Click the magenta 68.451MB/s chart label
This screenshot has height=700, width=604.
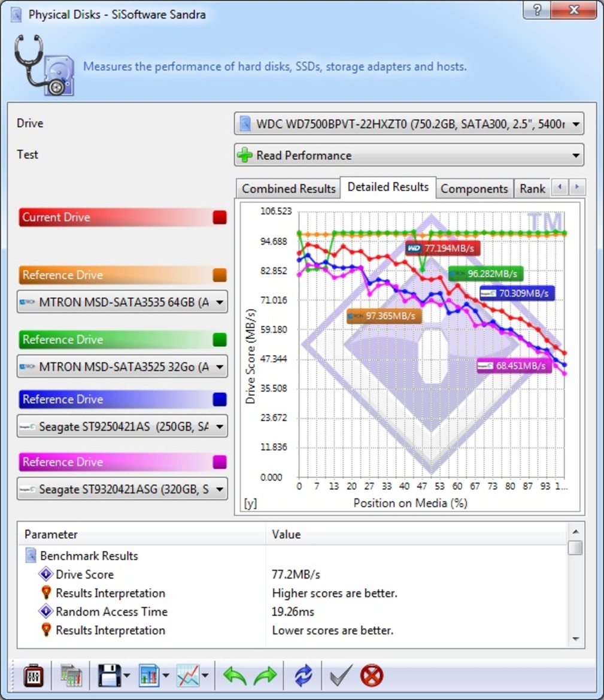[x=514, y=366]
